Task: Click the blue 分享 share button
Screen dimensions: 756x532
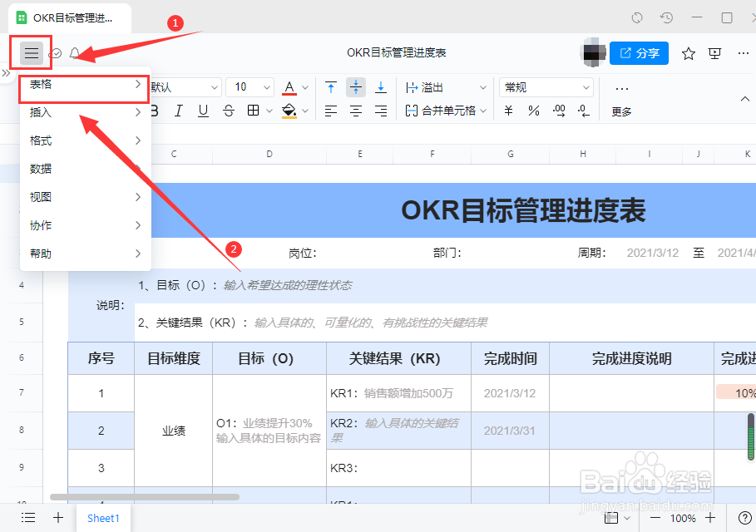Action: pos(639,53)
